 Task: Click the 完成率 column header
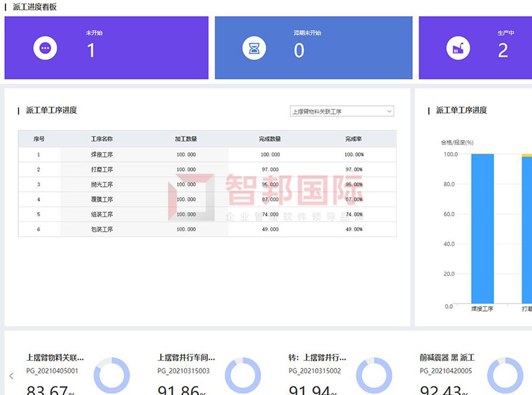tap(353, 139)
